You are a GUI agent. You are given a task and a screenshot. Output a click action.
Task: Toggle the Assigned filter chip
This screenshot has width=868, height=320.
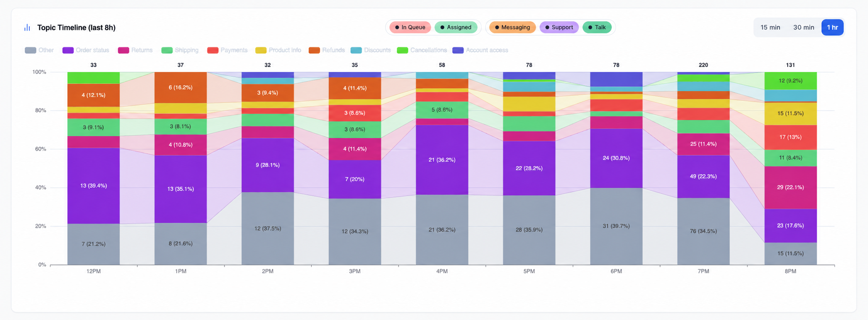click(x=456, y=27)
